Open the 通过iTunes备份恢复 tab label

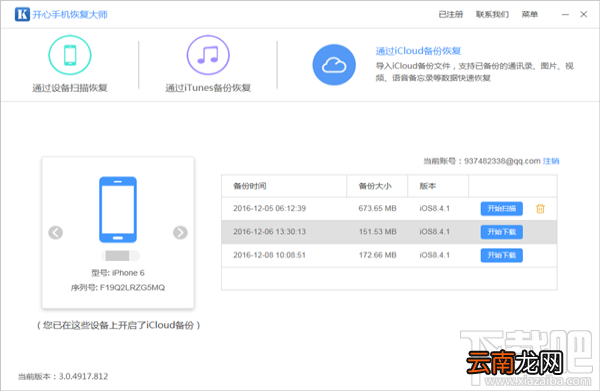[208, 88]
